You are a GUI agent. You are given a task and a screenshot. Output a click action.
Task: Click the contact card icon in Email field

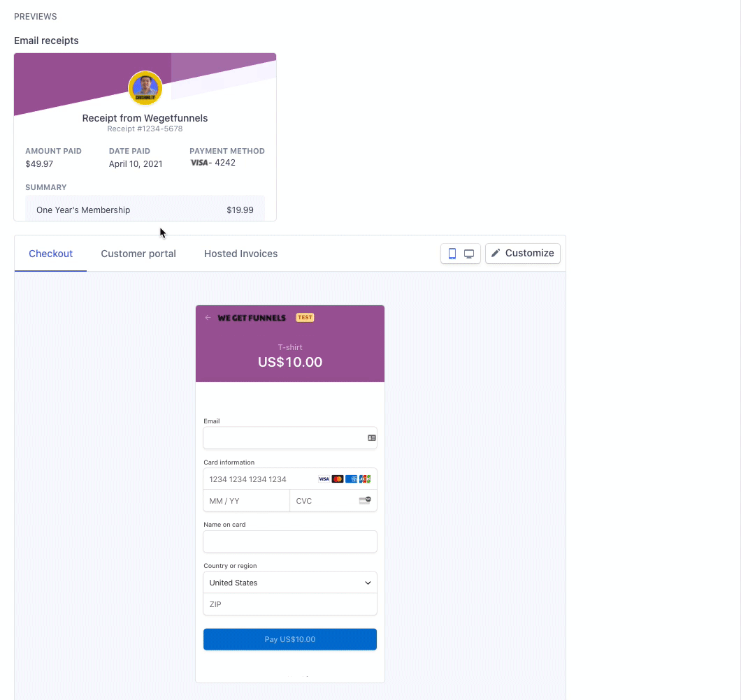click(x=371, y=438)
